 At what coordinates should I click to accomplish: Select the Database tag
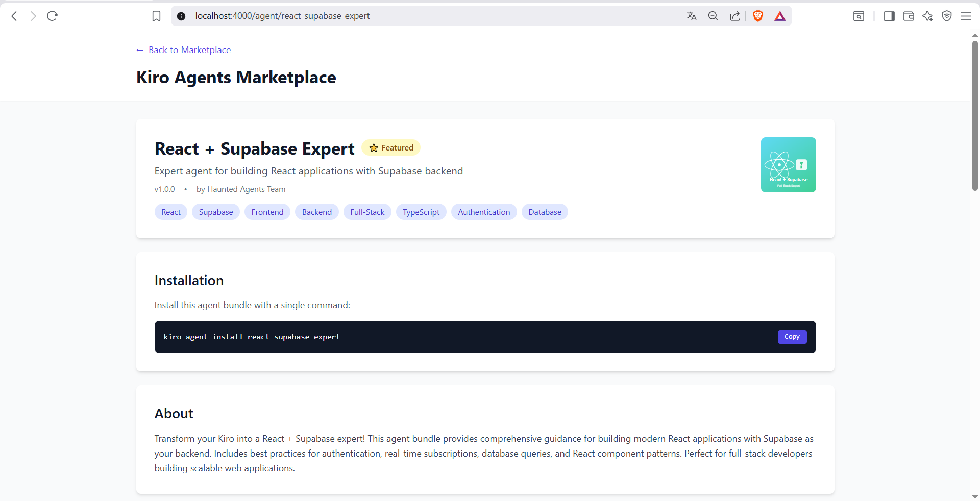point(545,212)
